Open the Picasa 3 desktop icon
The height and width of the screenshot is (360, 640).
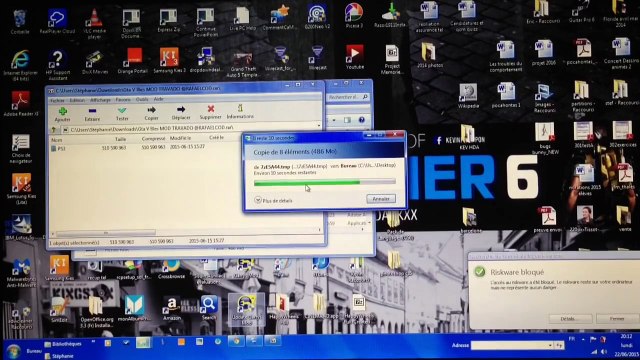(354, 16)
